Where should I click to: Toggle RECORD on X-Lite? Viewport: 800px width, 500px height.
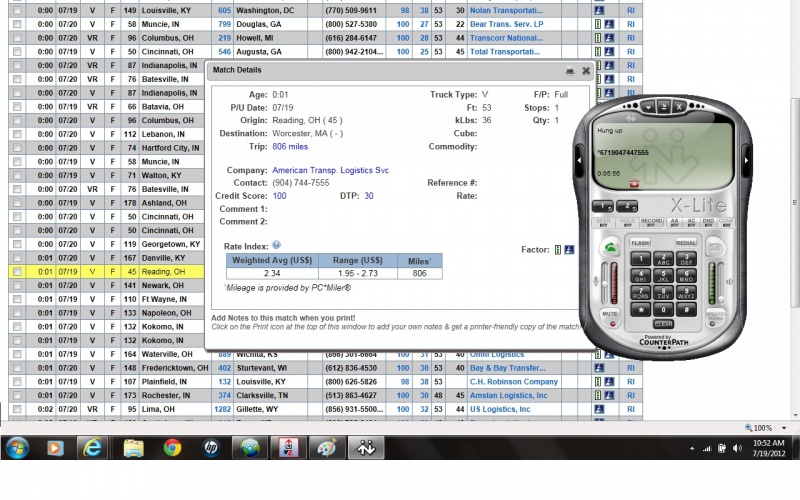[652, 222]
